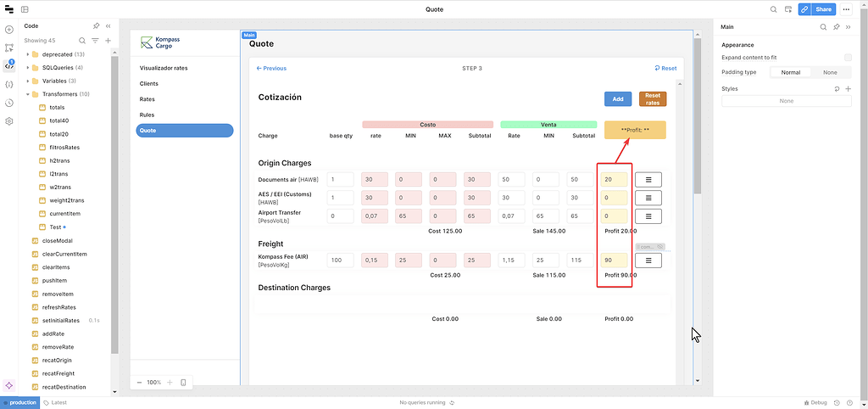Edit Documents air Venta Rate field
Screen dimensions: 868x409
(x=511, y=180)
